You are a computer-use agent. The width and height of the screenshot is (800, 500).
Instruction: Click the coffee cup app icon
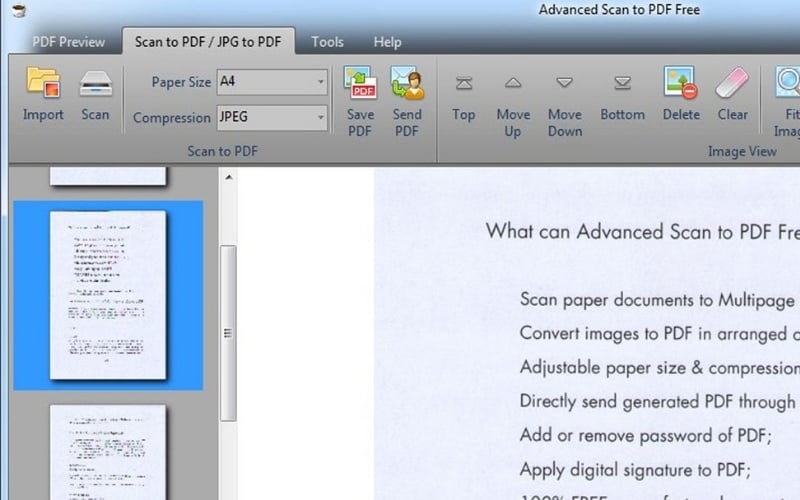click(19, 10)
